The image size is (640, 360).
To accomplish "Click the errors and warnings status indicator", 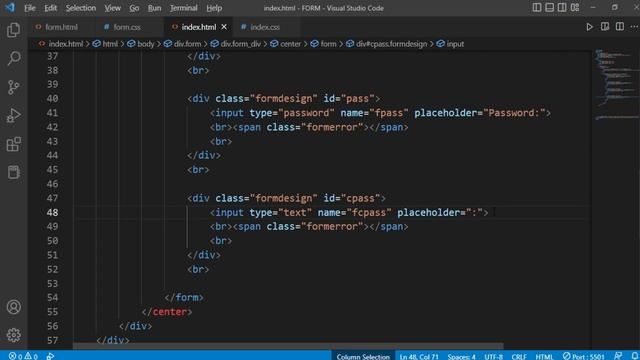I will pos(23,356).
